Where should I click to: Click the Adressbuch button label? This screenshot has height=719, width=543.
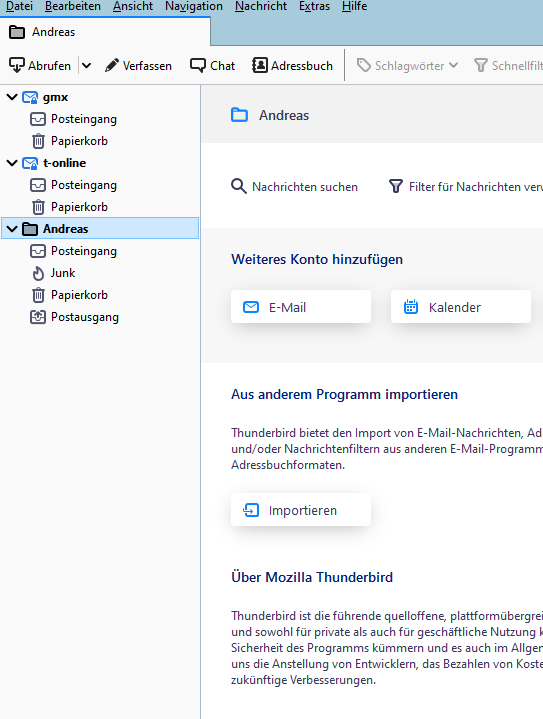pos(302,66)
